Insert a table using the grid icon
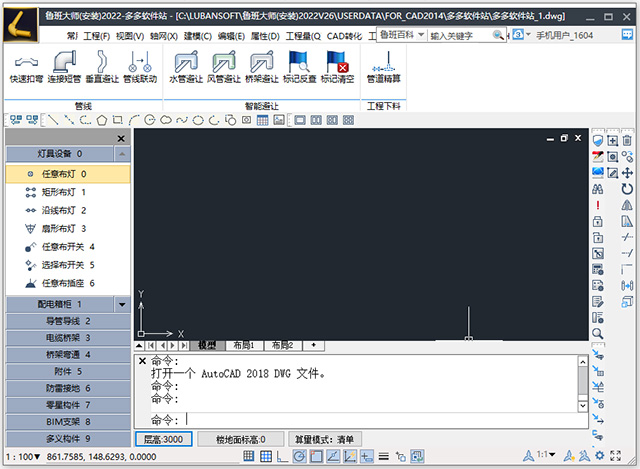 coord(262,120)
